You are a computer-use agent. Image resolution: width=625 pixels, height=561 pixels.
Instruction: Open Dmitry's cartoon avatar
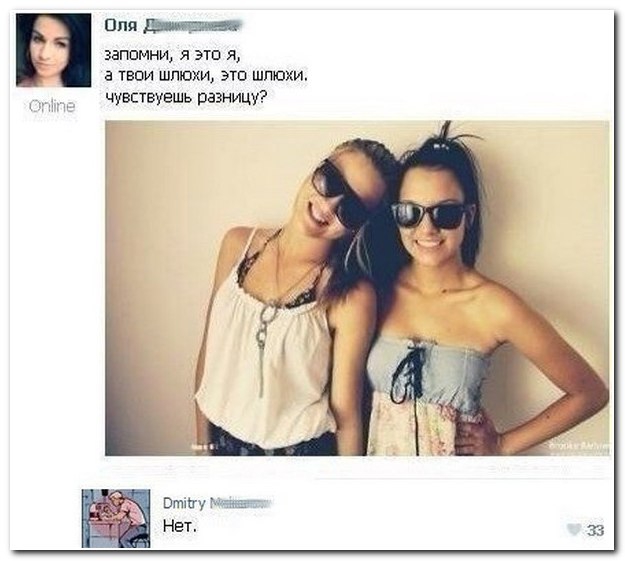(x=116, y=518)
